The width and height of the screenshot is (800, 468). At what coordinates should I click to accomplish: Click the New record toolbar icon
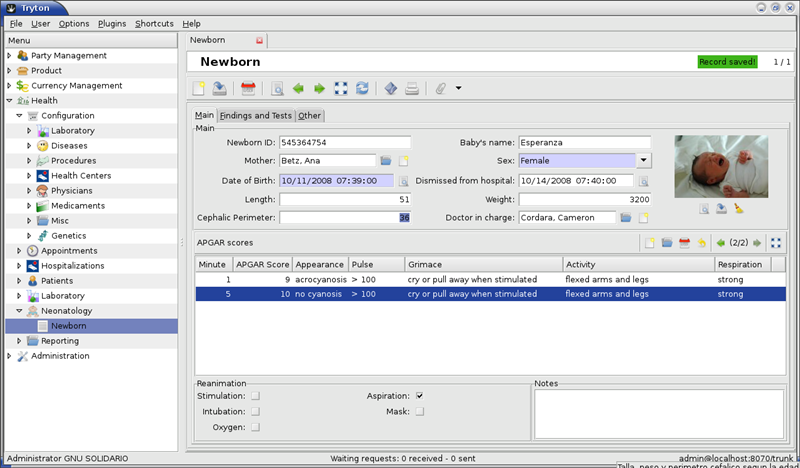click(200, 88)
